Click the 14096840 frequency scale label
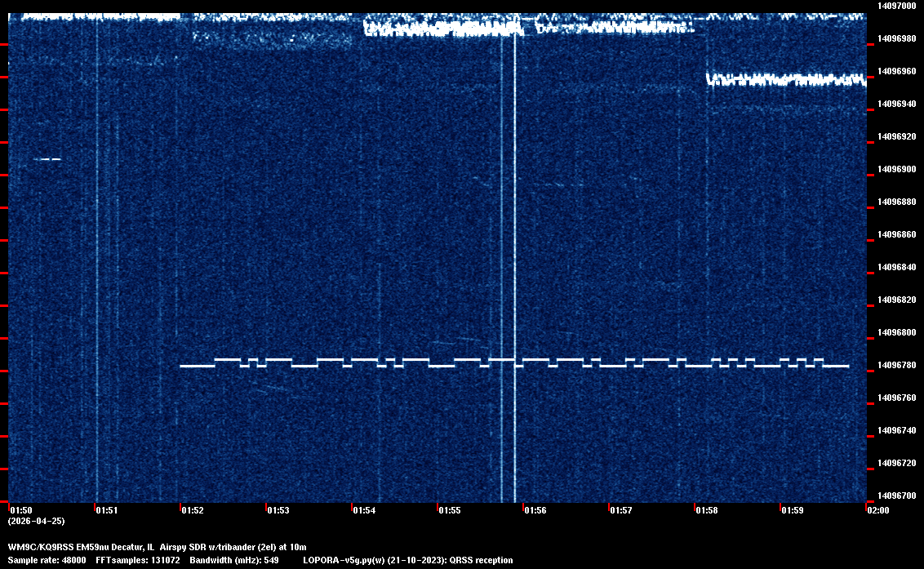924x569 pixels. click(897, 267)
